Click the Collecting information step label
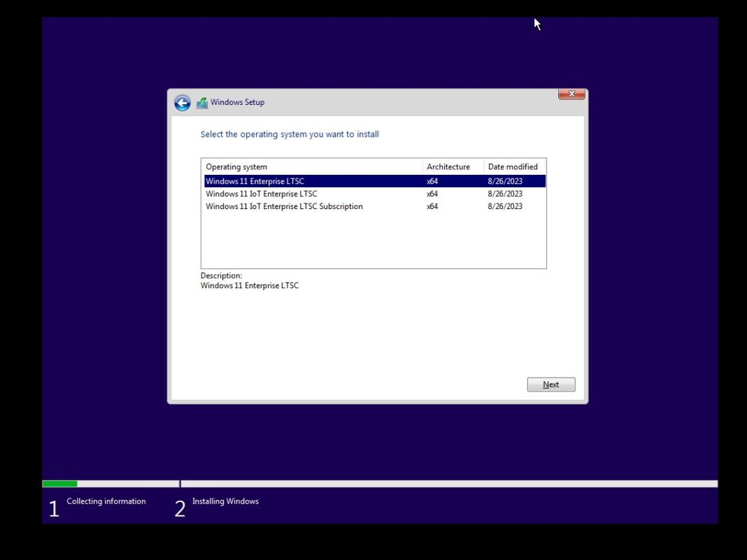 106,501
